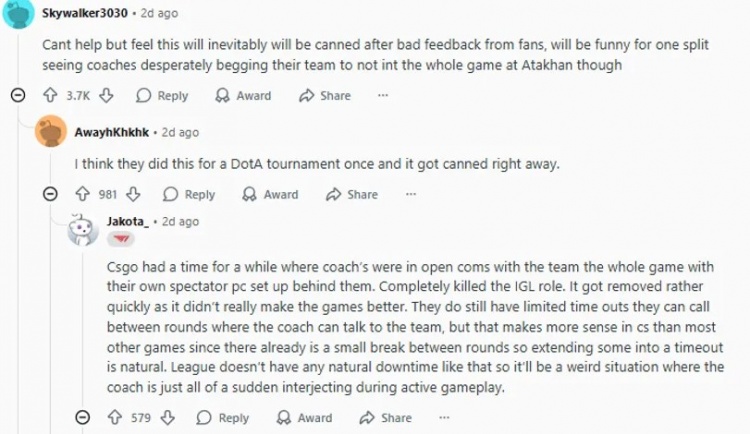Open more options on Skywalker3030's comment

382,96
